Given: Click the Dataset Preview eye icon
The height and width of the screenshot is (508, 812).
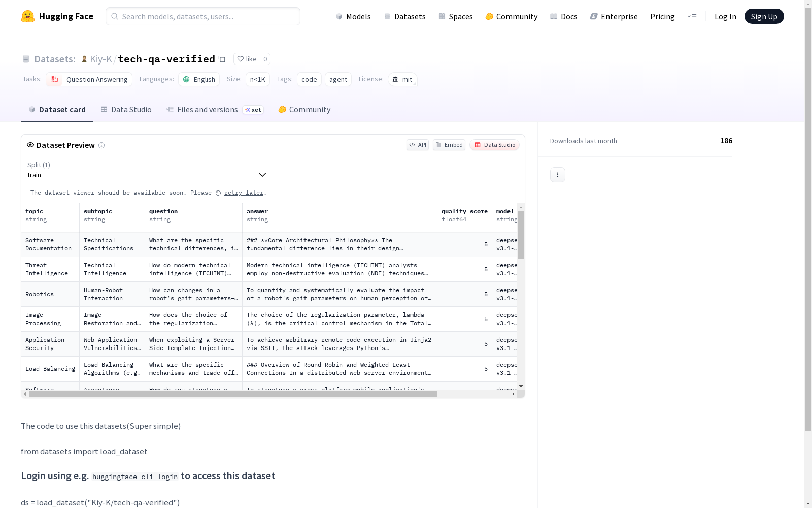Looking at the screenshot, I should (30, 145).
